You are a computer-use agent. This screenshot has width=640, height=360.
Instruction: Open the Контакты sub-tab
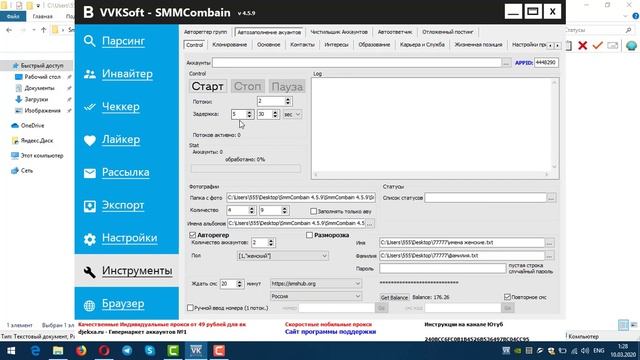pos(302,44)
